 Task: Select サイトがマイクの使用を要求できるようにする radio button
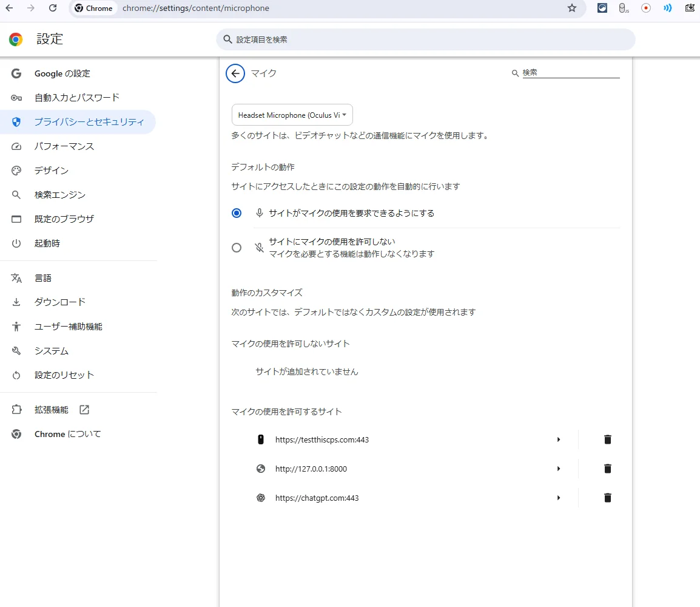(237, 213)
